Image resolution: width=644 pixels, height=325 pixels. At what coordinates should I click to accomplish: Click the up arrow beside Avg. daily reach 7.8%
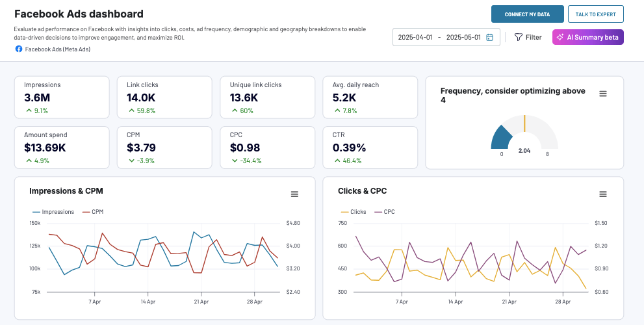pos(337,110)
